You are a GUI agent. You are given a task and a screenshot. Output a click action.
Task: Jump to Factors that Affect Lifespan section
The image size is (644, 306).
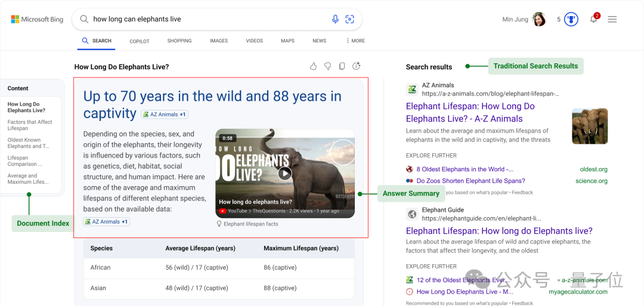(x=30, y=125)
